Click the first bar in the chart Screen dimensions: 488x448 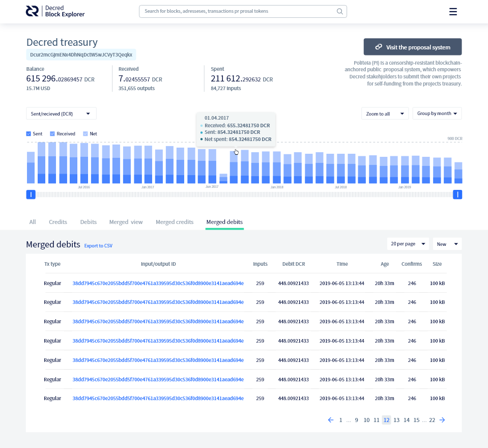tap(31, 167)
